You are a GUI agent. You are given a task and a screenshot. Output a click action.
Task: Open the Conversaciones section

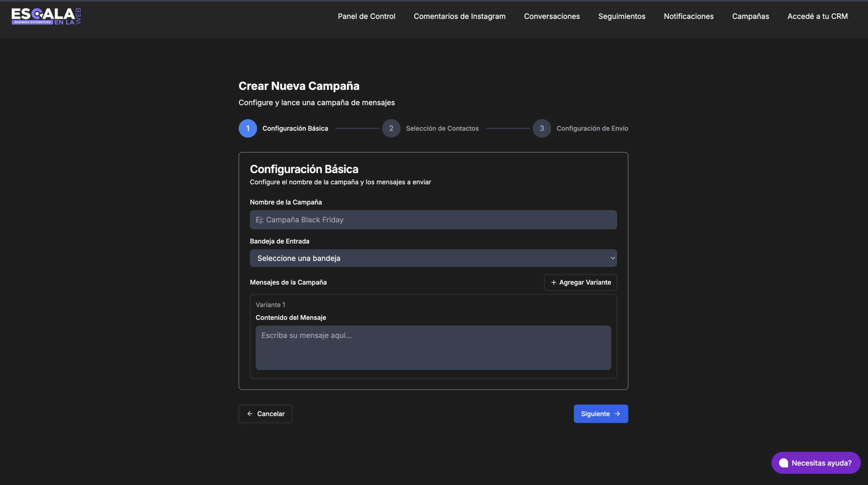[552, 16]
